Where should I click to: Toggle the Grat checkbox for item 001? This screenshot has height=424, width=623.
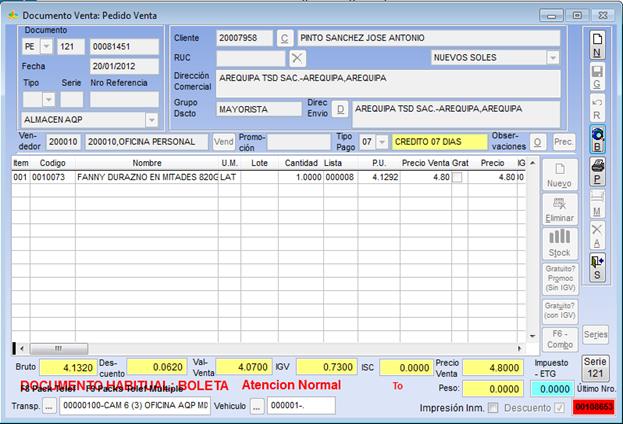(x=457, y=177)
